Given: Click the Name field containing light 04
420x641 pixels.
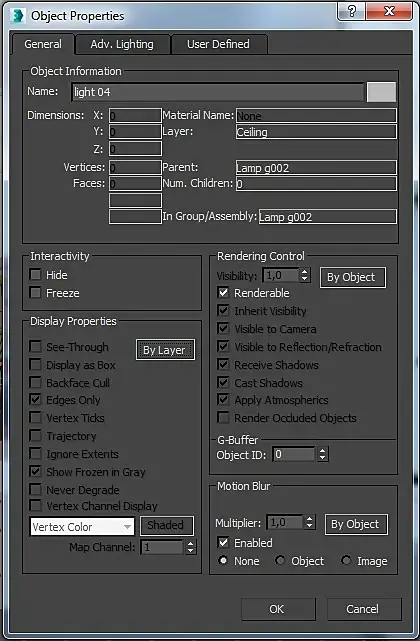Looking at the screenshot, I should [218, 92].
